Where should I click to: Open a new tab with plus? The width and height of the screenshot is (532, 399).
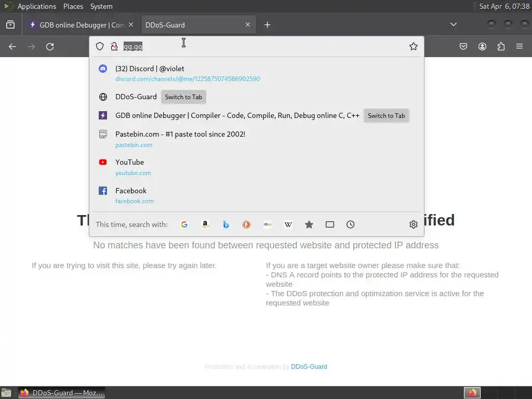[268, 25]
